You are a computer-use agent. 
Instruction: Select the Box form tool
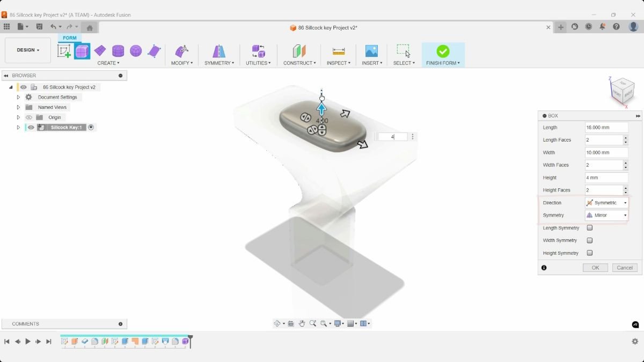[x=82, y=51]
